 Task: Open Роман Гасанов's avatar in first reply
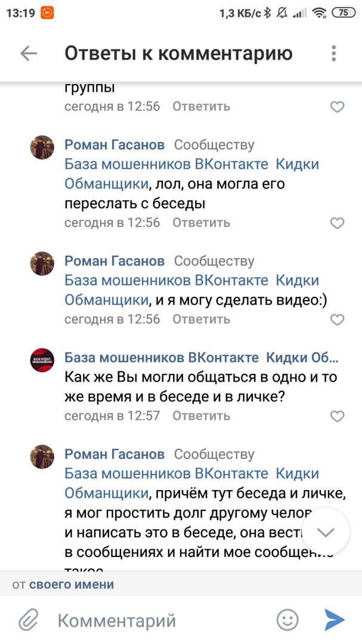[x=42, y=147]
